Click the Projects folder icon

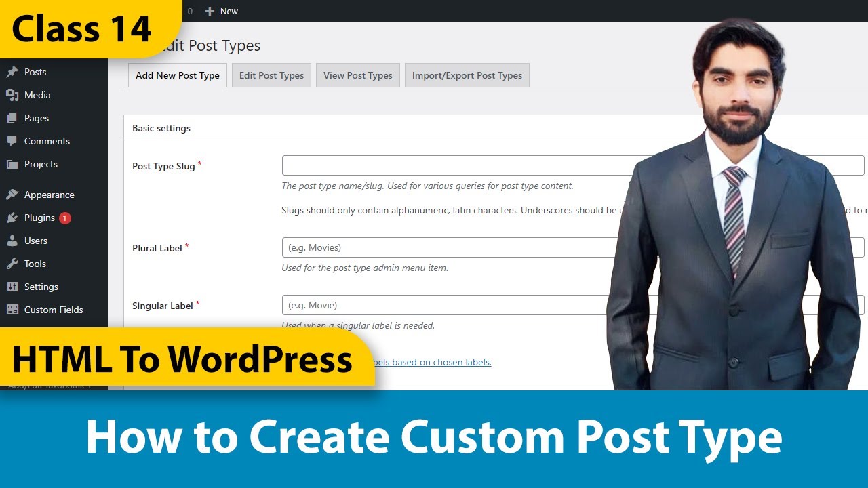(x=12, y=164)
